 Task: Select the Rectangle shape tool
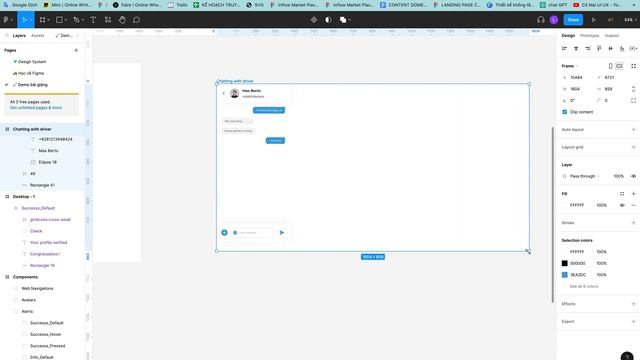click(59, 20)
